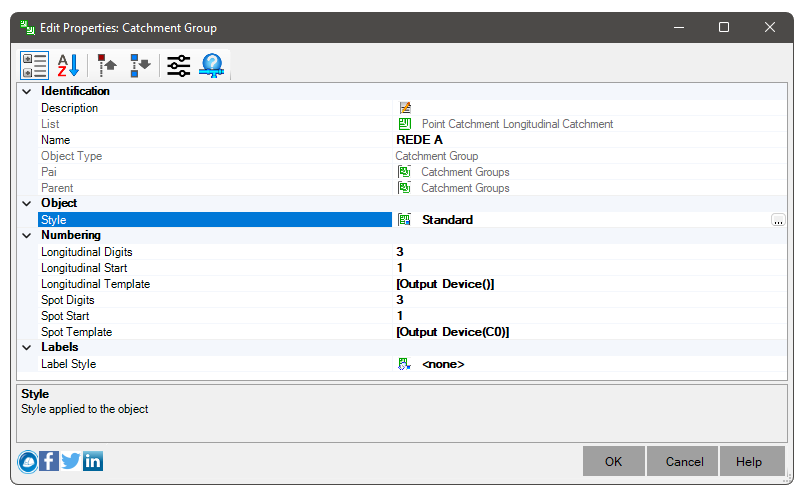The height and width of the screenshot is (498, 807).
Task: Collapse the Object section
Action: (27, 204)
